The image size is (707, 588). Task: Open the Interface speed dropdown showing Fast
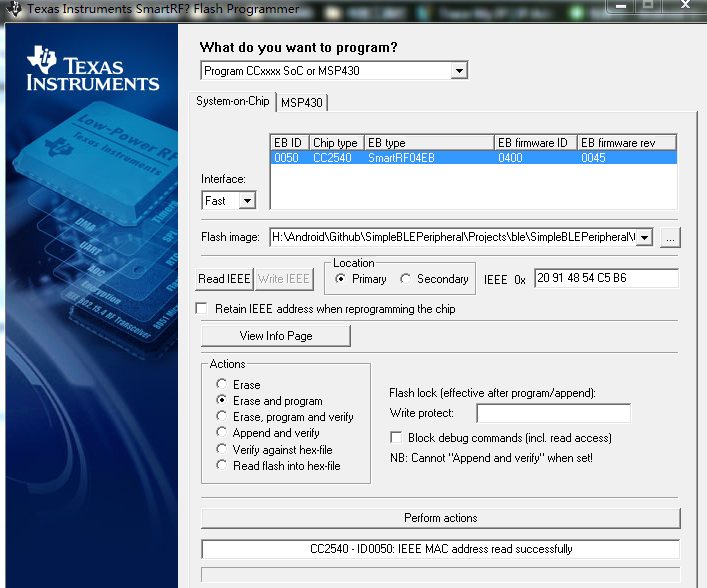[247, 201]
